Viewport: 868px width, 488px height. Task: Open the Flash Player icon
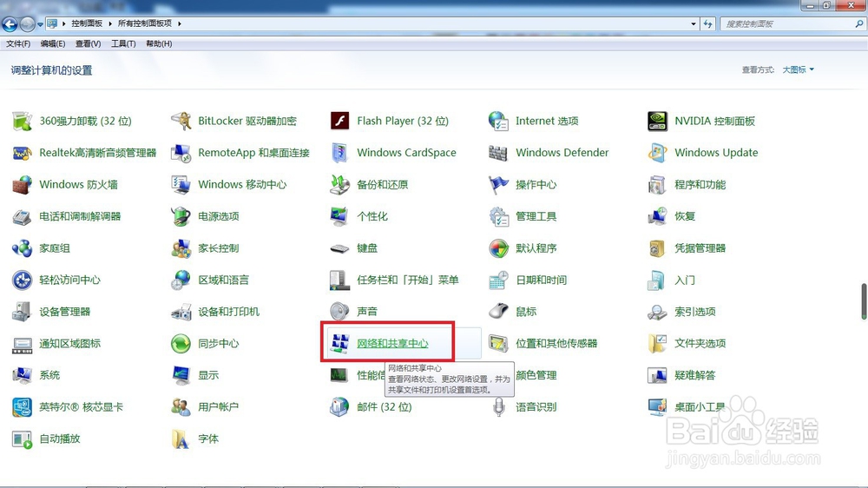[339, 121]
